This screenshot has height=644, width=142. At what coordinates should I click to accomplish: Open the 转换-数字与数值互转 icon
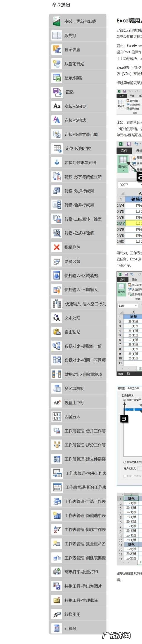57,177
